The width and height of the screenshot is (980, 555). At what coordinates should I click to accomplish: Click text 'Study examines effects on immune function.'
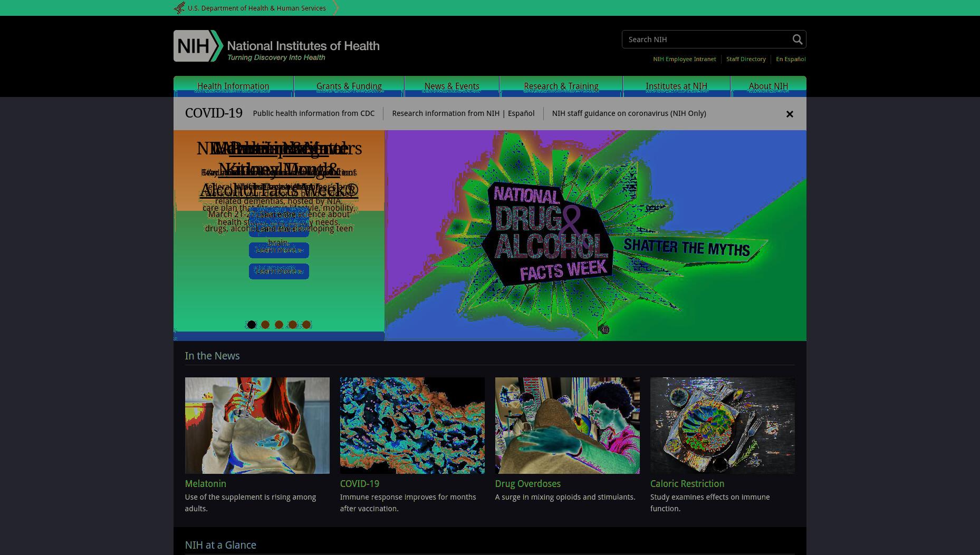pos(710,503)
